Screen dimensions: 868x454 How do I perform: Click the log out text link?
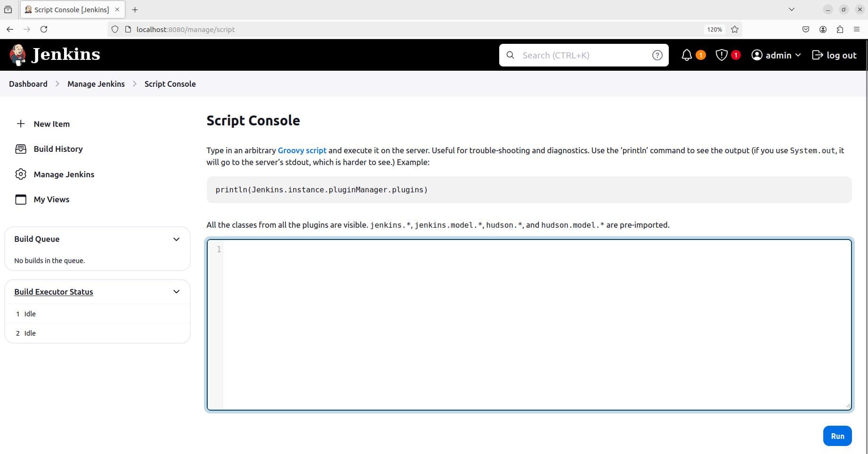[x=842, y=55]
